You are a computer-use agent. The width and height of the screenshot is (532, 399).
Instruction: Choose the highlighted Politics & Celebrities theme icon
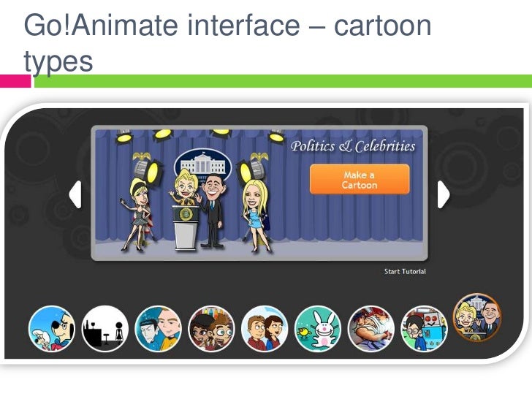[x=477, y=318]
